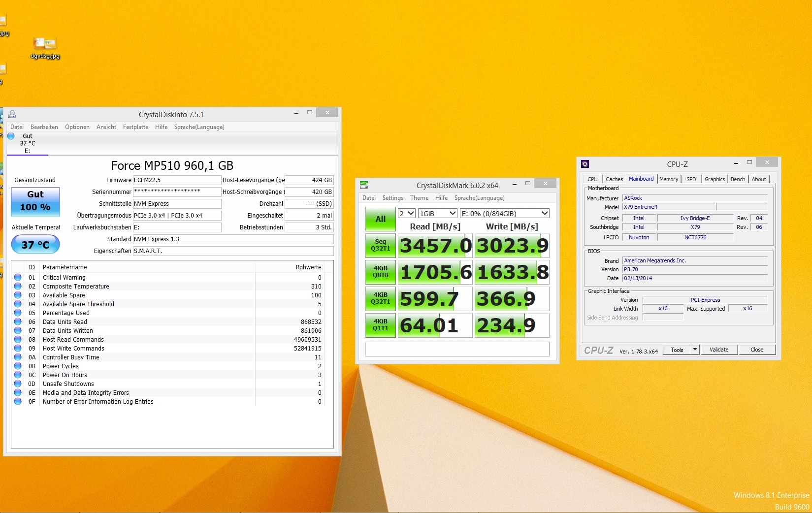This screenshot has width=812, height=513.
Task: Run 4KiB Q8T8 benchmark test
Action: (380, 272)
